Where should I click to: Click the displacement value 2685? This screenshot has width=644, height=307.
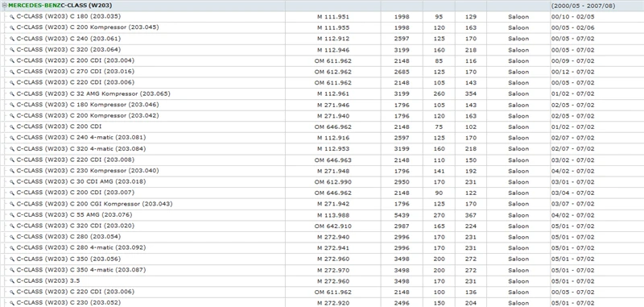click(x=402, y=72)
